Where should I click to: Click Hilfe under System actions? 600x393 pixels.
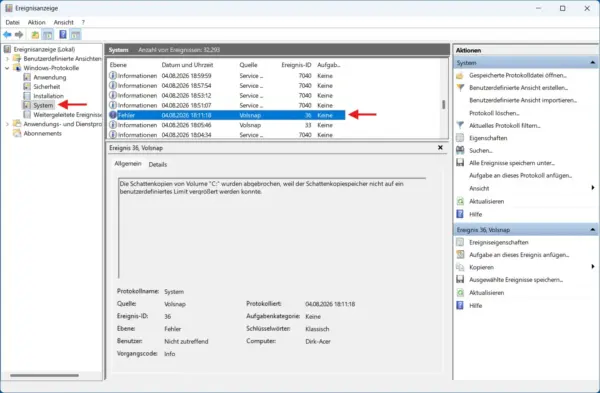click(476, 214)
